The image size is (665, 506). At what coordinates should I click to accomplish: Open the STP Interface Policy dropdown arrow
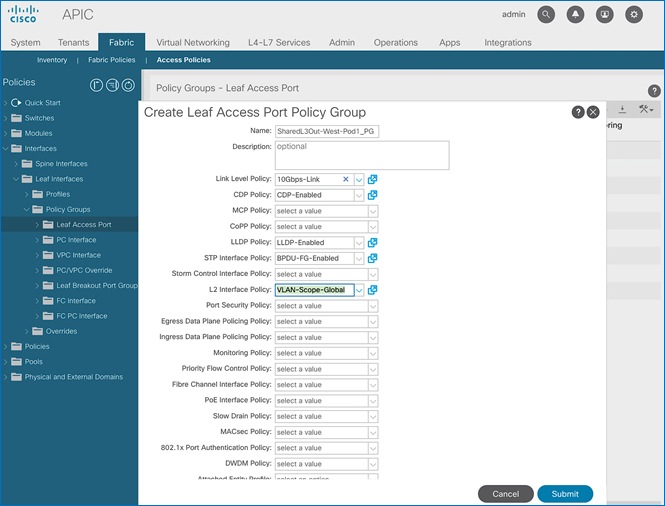pos(359,258)
